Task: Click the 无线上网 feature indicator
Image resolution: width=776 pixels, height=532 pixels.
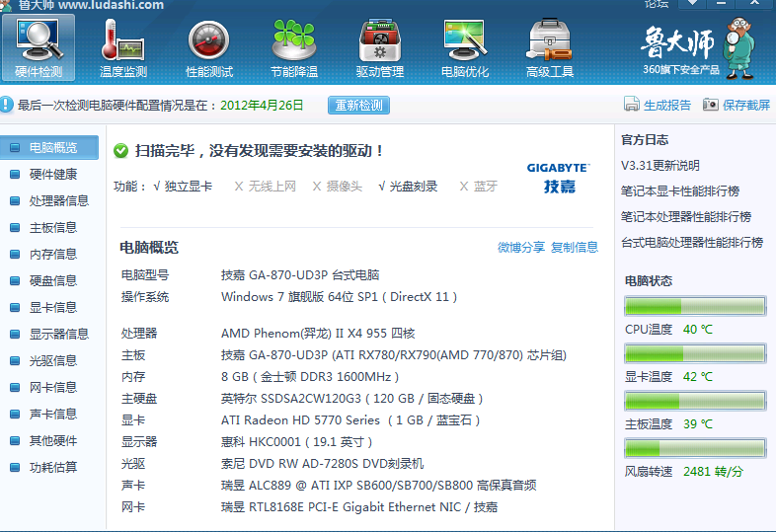Action: click(266, 187)
